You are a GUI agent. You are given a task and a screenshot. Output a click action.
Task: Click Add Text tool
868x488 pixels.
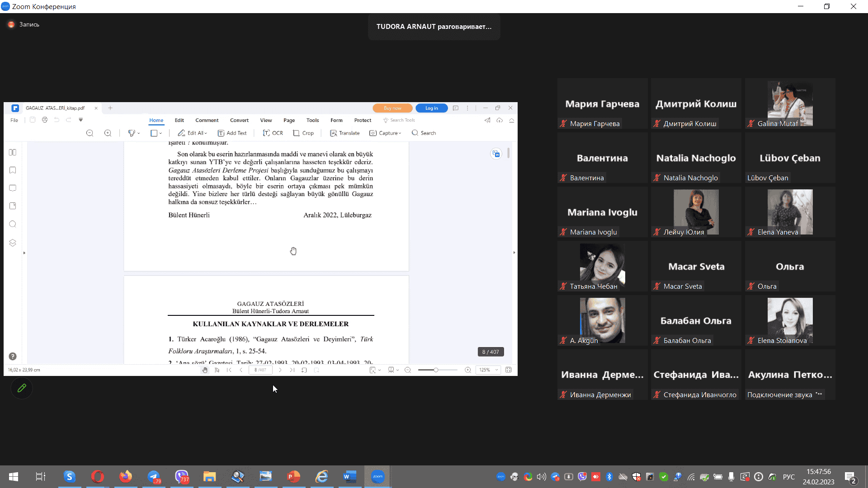tap(232, 133)
